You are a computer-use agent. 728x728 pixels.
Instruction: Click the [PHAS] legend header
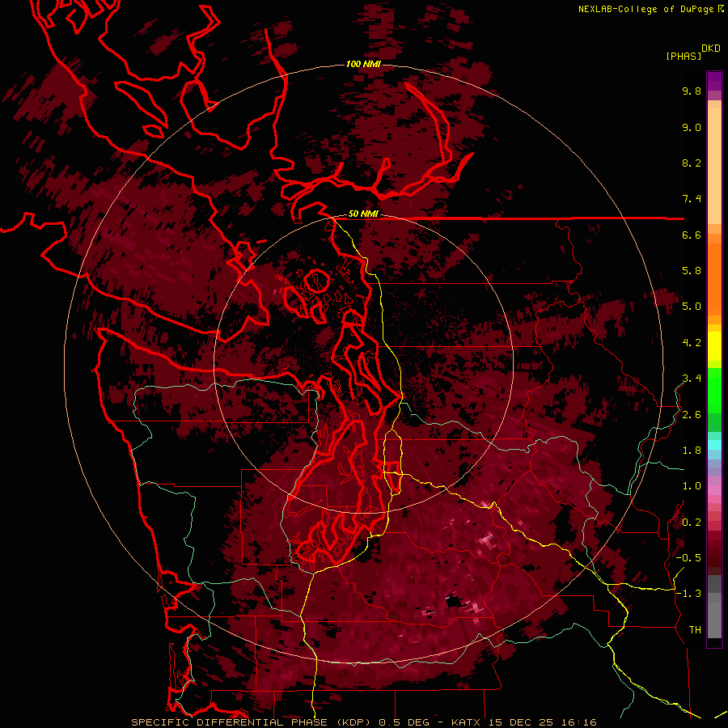coord(684,56)
